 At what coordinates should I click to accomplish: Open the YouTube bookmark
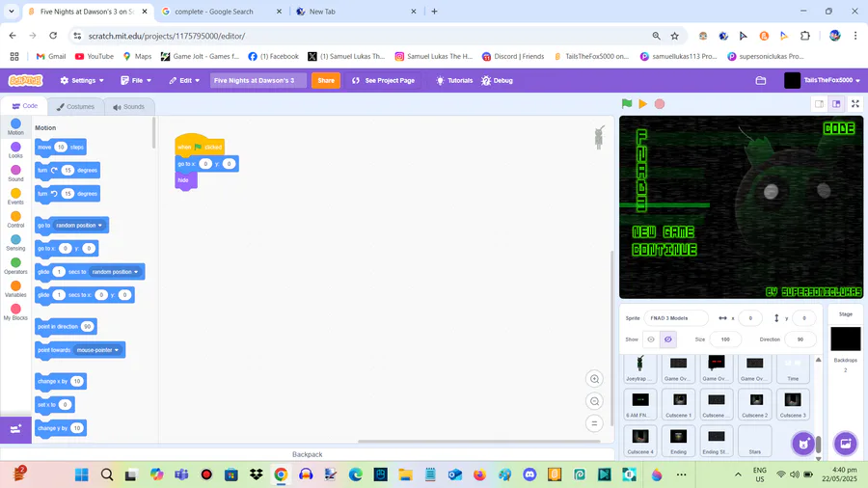(95, 57)
